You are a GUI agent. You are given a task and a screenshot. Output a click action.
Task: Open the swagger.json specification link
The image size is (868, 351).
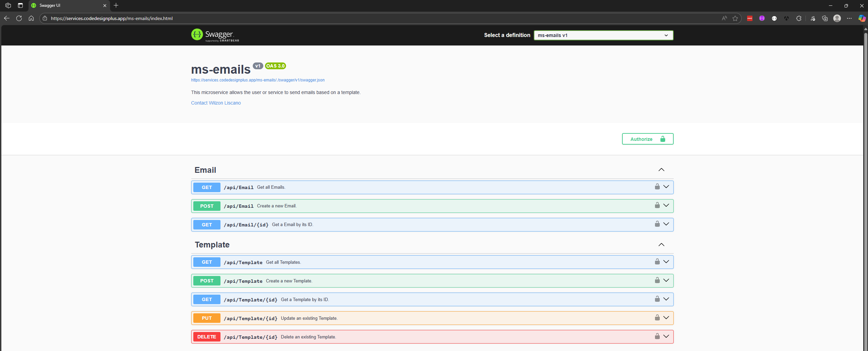258,80
